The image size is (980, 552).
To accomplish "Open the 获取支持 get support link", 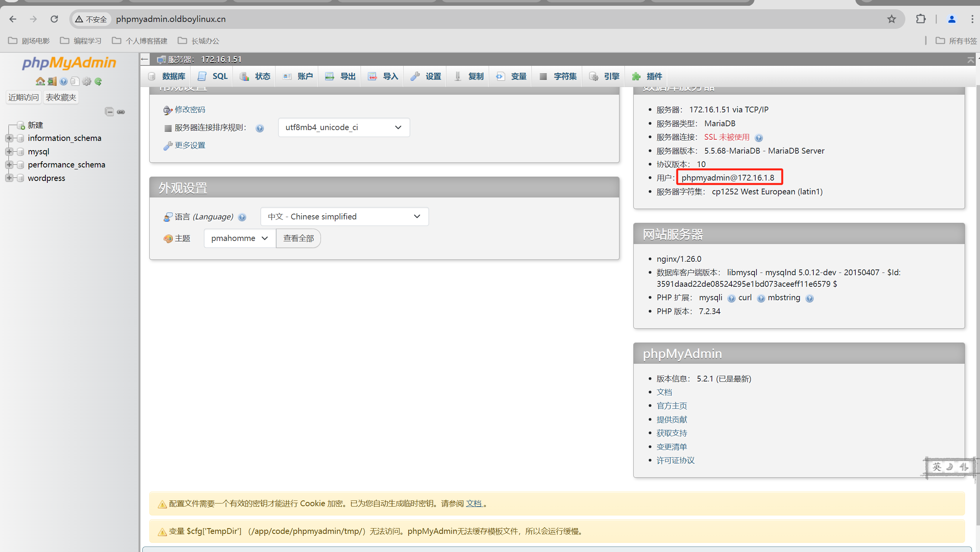I will pos(672,433).
